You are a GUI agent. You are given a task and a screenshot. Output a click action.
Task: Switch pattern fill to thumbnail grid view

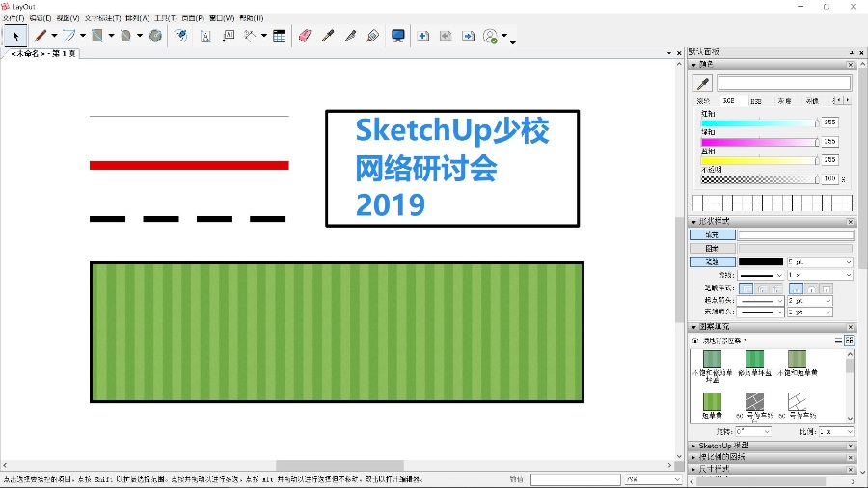click(849, 340)
